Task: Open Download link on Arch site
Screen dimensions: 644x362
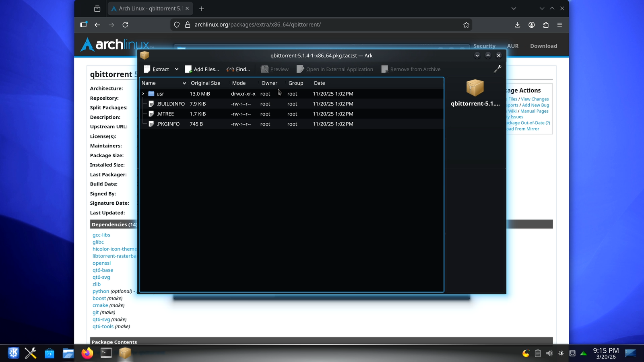Action: 543,46
